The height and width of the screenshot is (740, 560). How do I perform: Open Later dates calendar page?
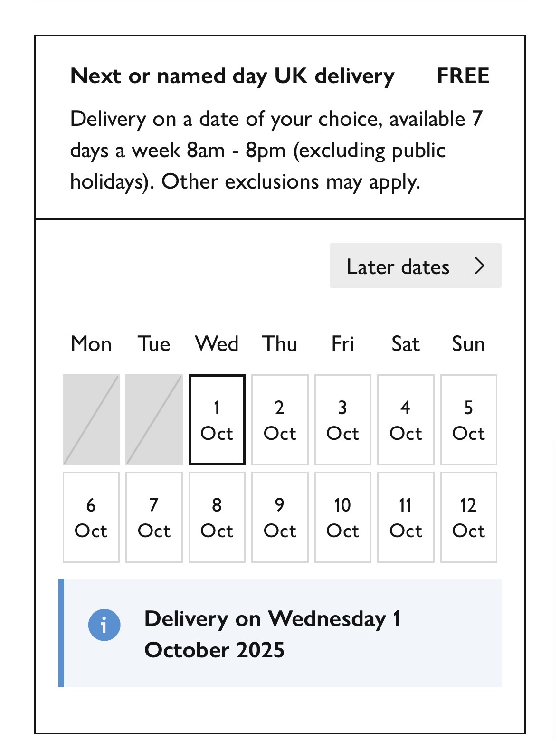click(x=415, y=266)
